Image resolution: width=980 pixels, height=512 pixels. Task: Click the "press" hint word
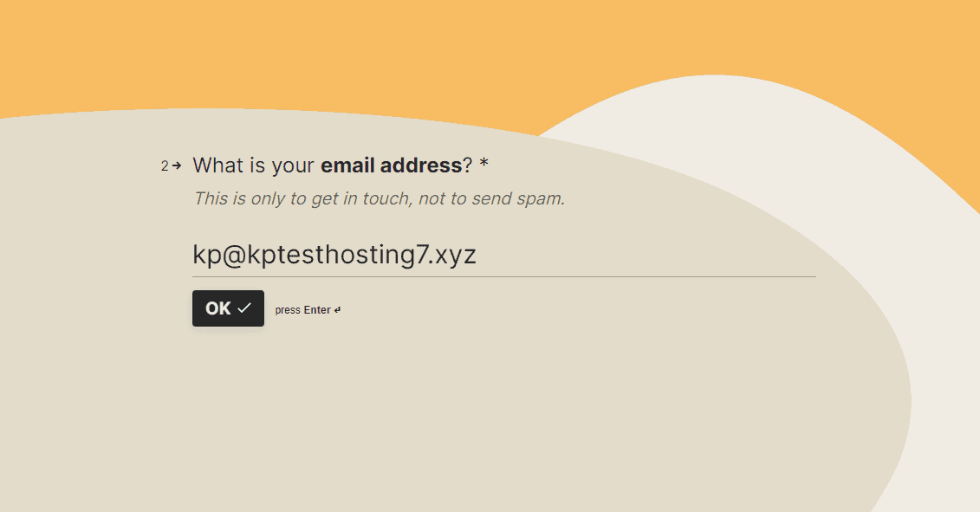click(x=288, y=310)
